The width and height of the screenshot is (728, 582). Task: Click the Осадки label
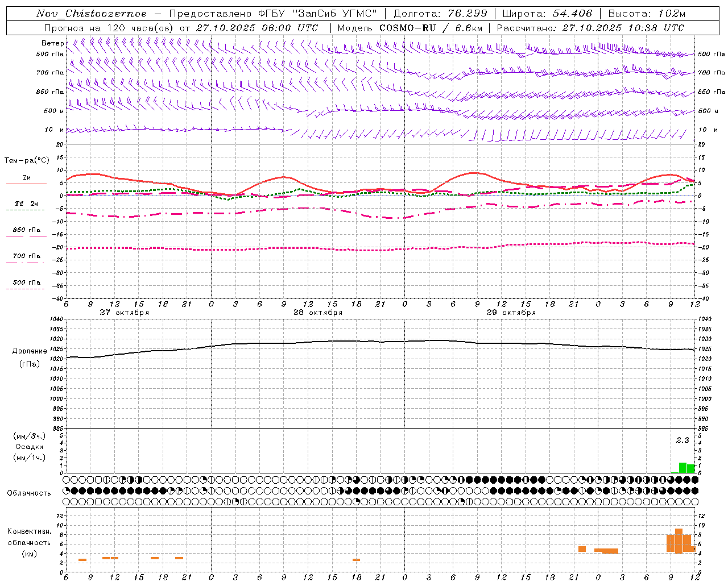click(30, 447)
